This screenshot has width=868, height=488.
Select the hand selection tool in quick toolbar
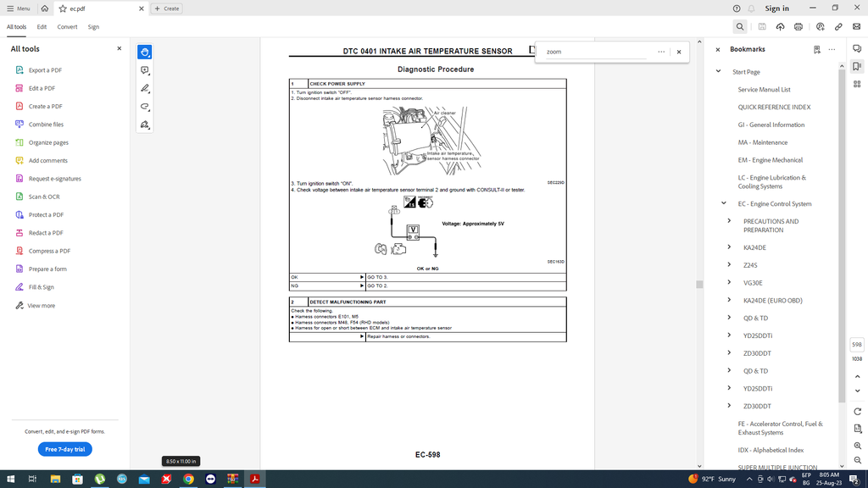click(144, 52)
